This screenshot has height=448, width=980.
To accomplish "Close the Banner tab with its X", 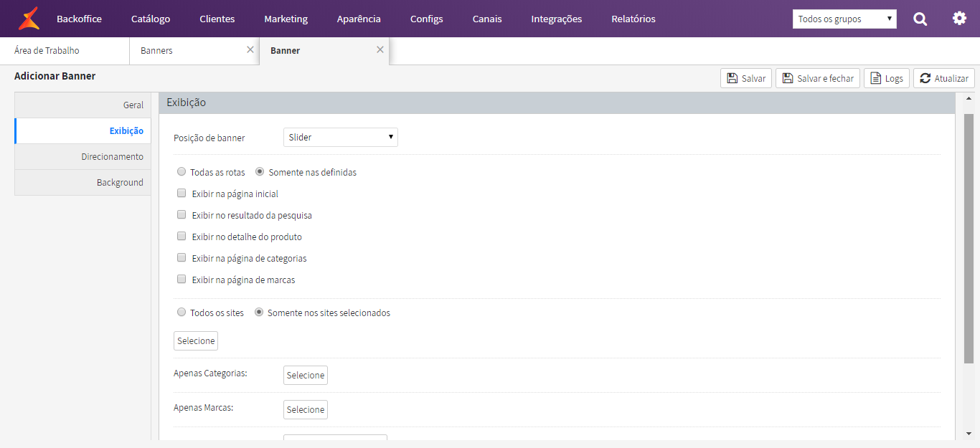I will [380, 49].
